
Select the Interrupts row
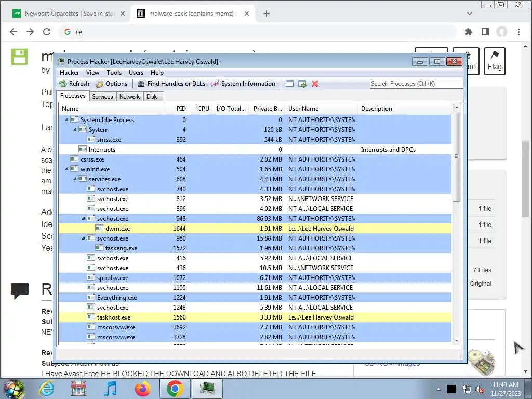[x=255, y=149]
